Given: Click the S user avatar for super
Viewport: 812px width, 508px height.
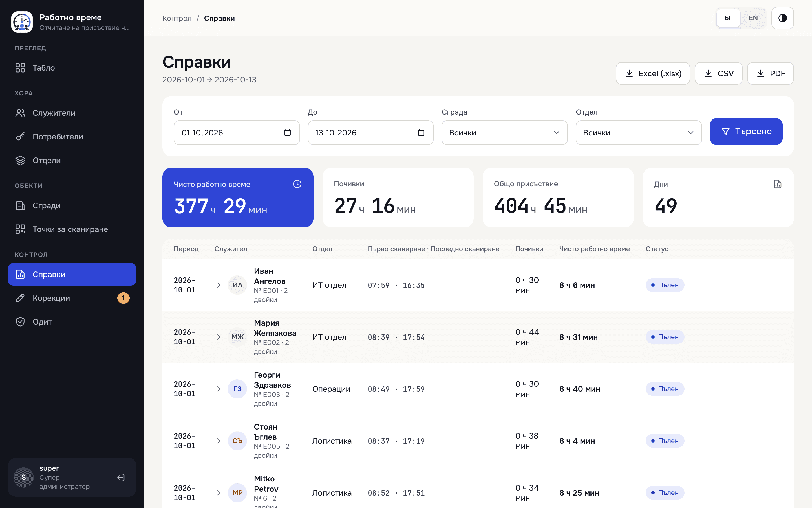Looking at the screenshot, I should [x=23, y=478].
